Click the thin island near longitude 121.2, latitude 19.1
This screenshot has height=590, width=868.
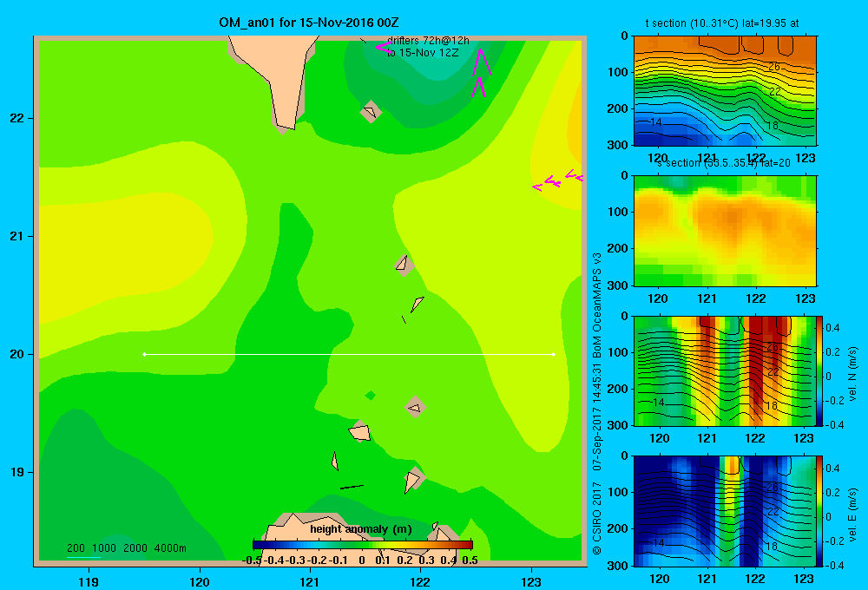coord(335,461)
